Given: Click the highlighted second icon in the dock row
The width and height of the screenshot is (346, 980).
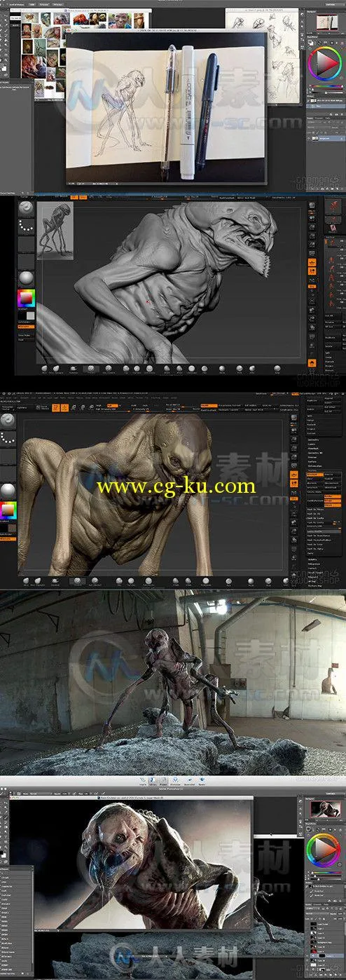Looking at the screenshot, I should click(153, 780).
